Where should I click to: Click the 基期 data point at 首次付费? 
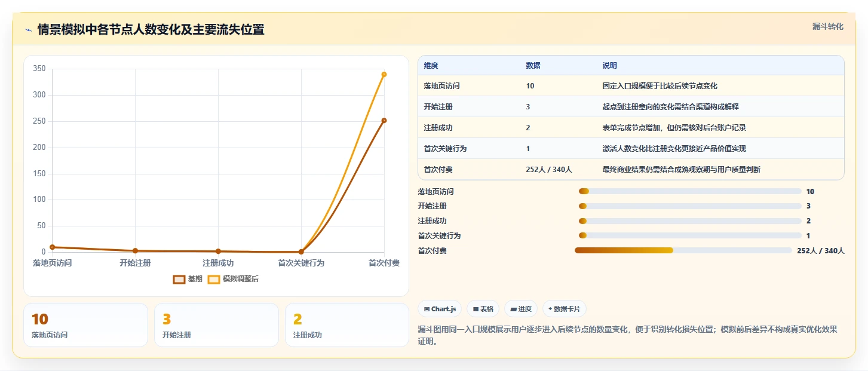coord(384,120)
